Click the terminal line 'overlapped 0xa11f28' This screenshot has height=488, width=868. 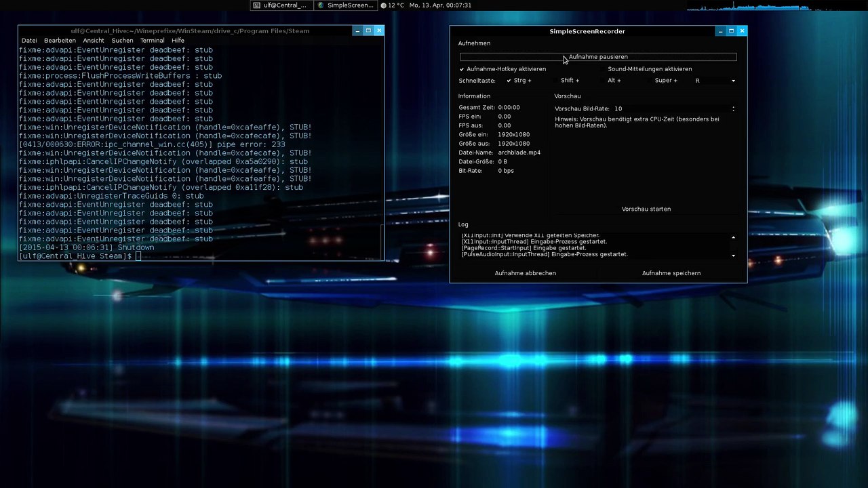coord(161,187)
